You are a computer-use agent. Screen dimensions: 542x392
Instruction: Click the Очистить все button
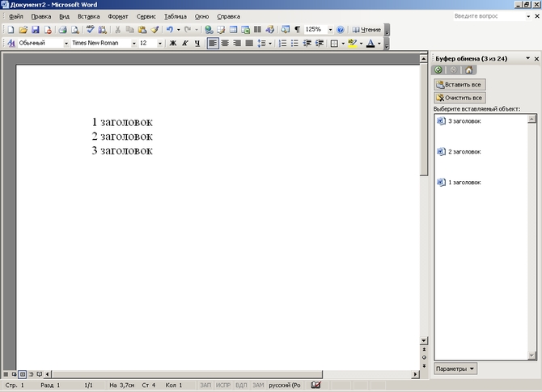[460, 98]
